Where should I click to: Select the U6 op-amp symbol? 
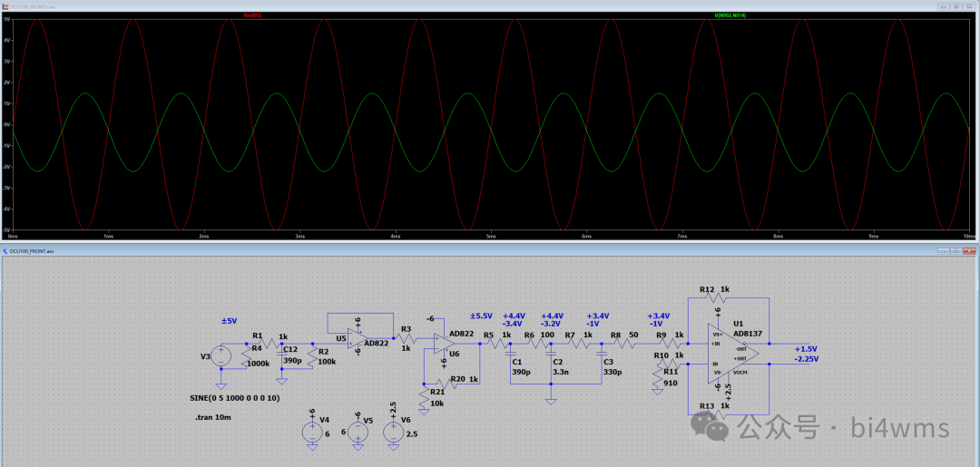[441, 344]
